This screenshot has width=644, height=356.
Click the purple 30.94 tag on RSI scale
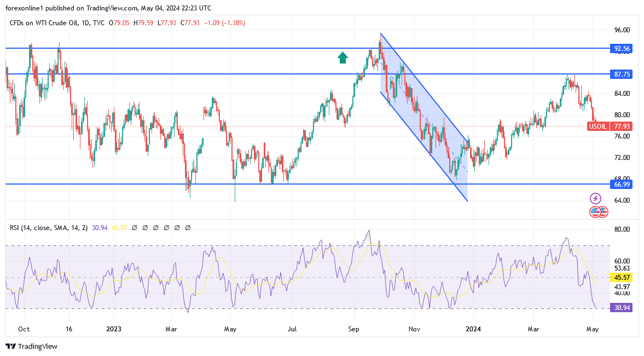click(x=622, y=307)
